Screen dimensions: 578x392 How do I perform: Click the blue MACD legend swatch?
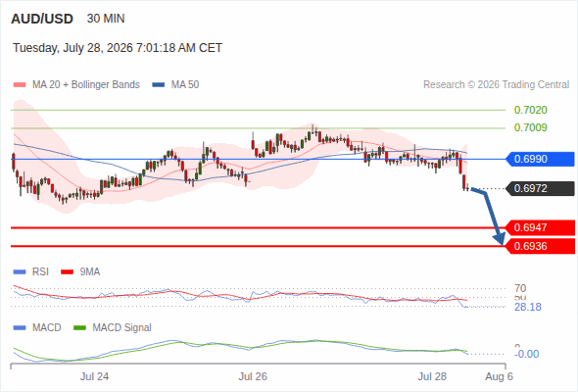20,328
